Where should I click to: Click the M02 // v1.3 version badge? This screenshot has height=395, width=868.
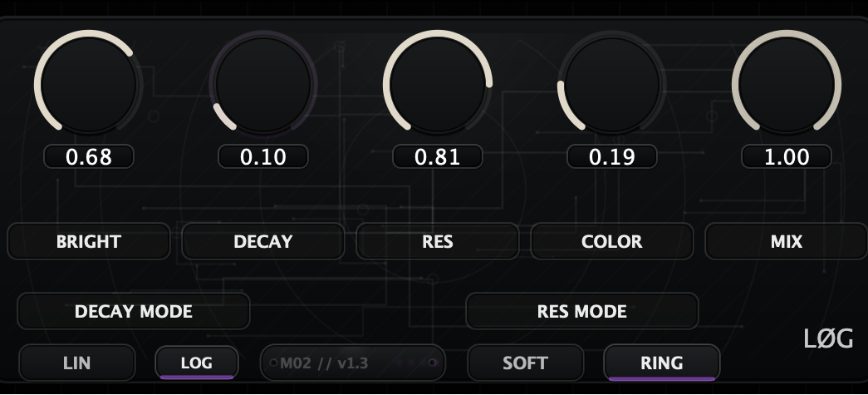tap(353, 363)
